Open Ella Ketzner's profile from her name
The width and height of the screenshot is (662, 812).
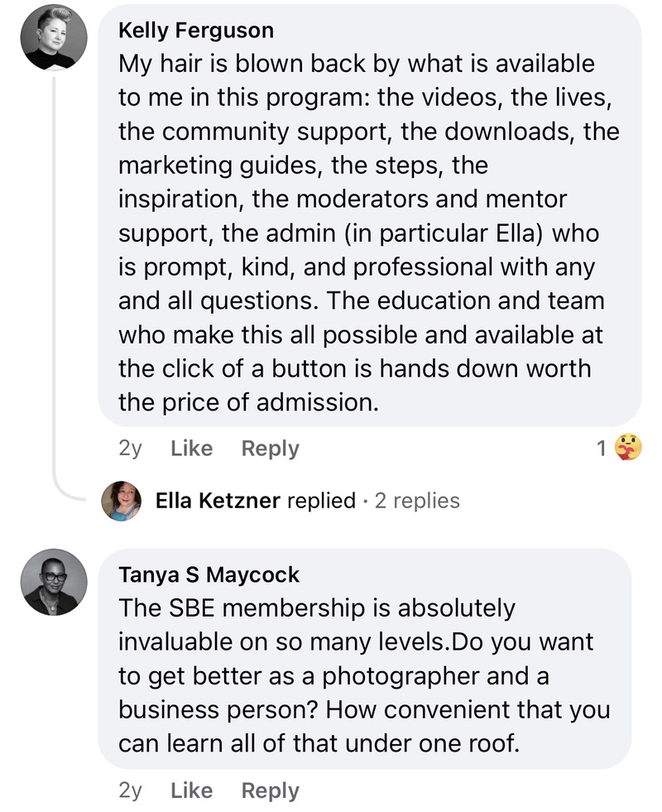pyautogui.click(x=218, y=500)
